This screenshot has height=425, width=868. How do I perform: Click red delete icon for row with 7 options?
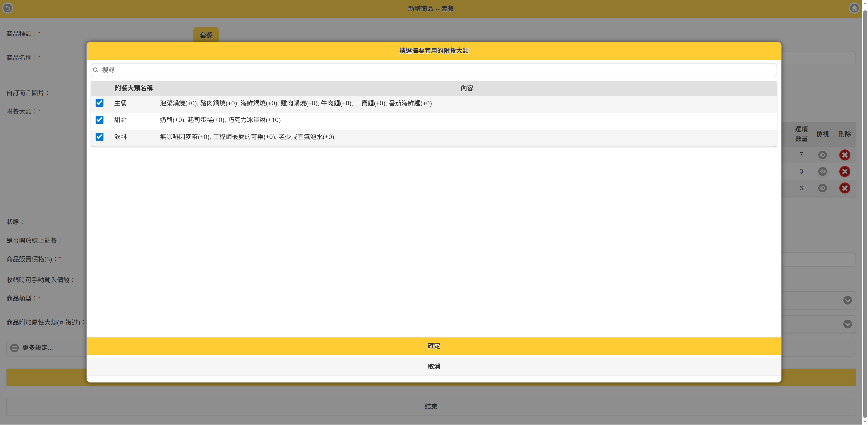click(845, 155)
